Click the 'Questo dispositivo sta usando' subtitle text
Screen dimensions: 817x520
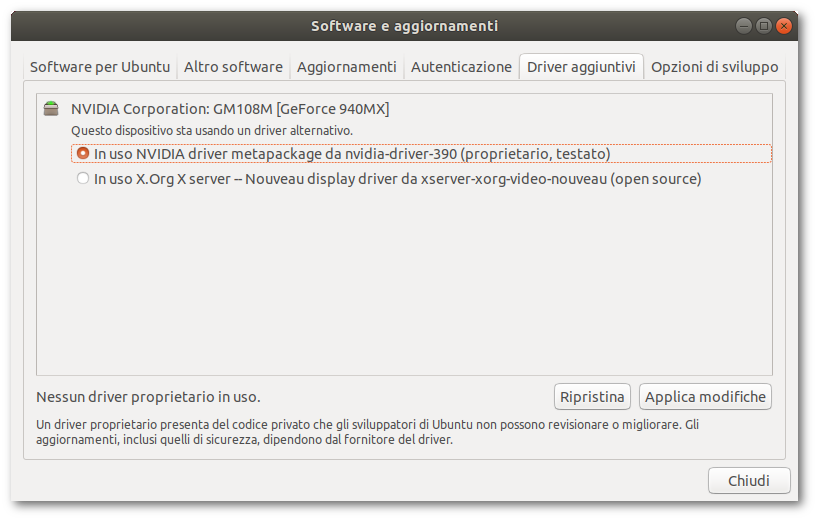(212, 130)
